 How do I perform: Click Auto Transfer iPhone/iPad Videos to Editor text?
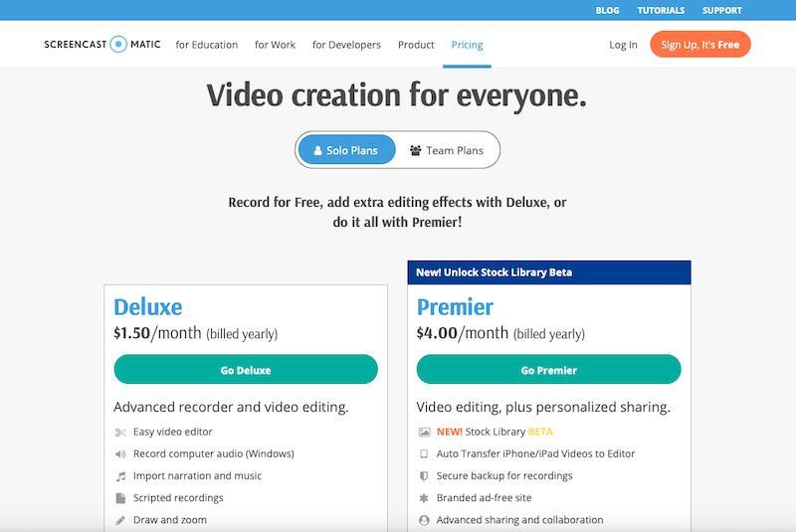(535, 453)
